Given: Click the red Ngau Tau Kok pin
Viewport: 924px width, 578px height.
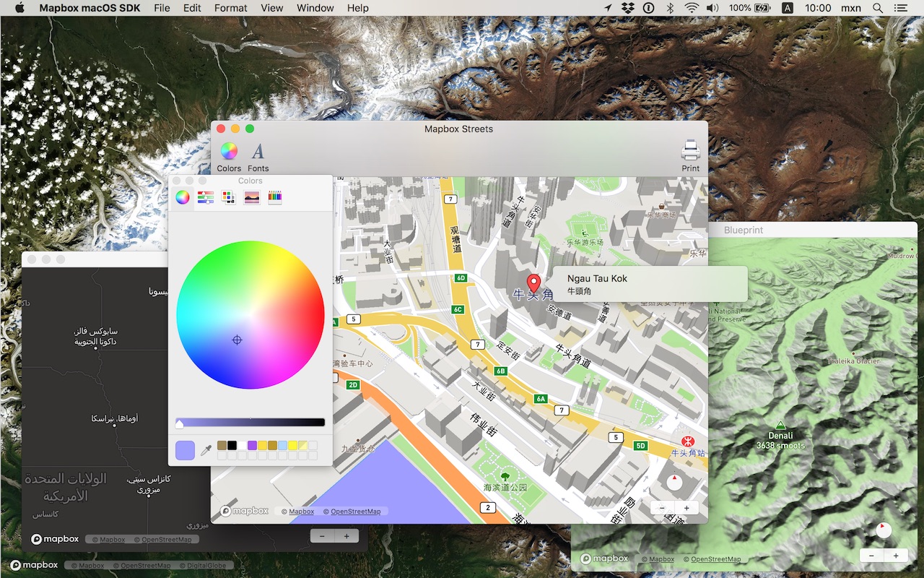Looking at the screenshot, I should coord(533,283).
